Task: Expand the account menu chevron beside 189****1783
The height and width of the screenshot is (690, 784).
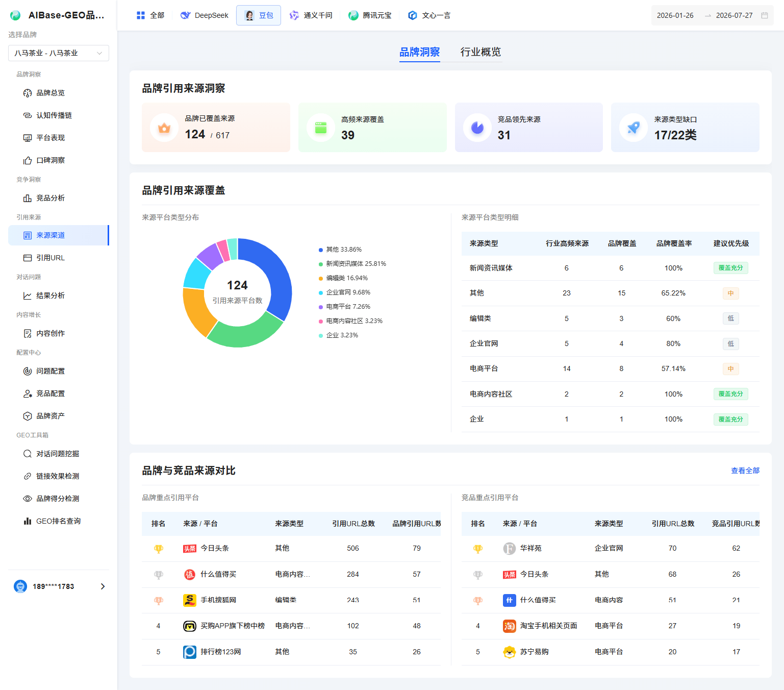Action: coord(103,586)
